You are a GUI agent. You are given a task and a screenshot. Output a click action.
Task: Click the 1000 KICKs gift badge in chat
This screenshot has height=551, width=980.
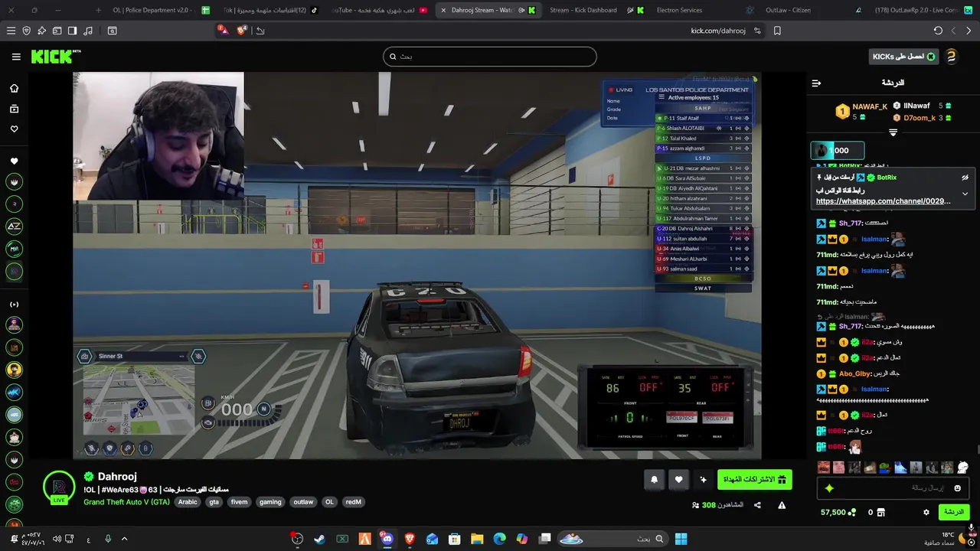pos(838,151)
